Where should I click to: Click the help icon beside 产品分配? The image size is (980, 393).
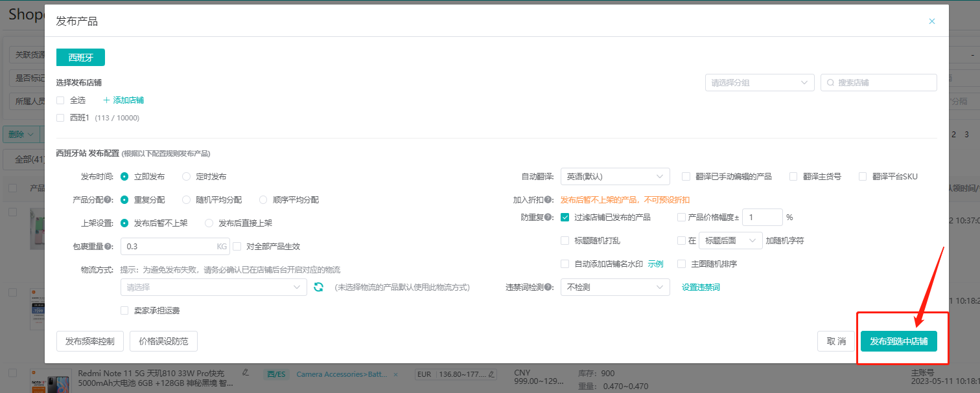coord(108,199)
